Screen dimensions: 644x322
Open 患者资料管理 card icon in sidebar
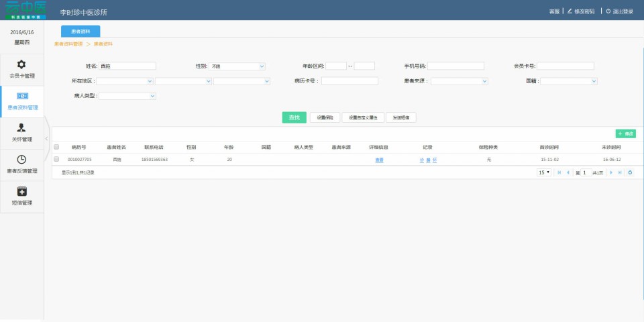pyautogui.click(x=21, y=96)
